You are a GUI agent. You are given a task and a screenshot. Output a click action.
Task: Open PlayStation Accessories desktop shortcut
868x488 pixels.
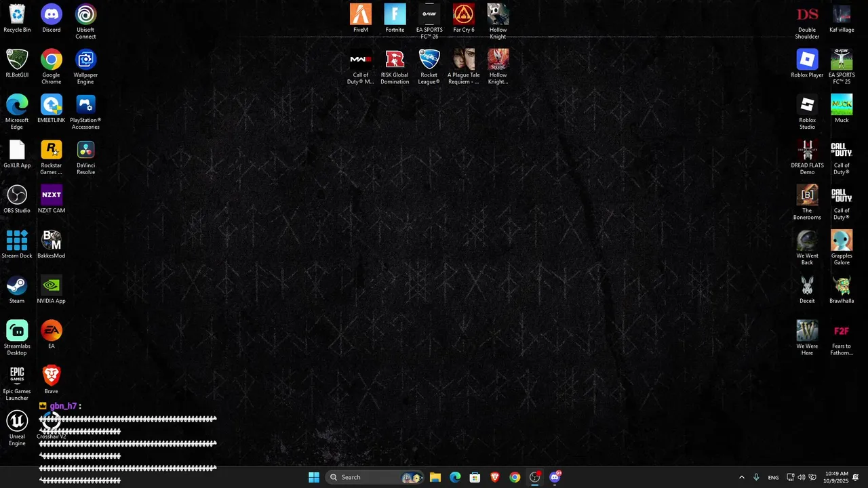click(x=85, y=113)
